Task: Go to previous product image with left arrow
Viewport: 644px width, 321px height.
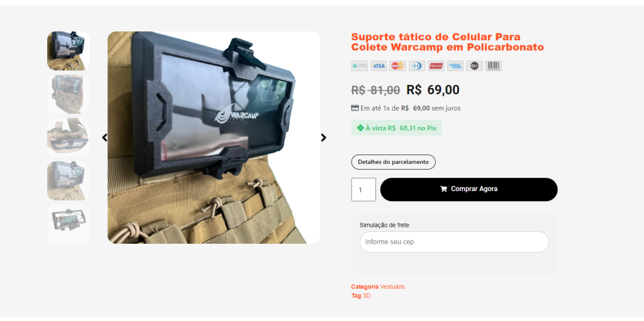Action: (104, 138)
